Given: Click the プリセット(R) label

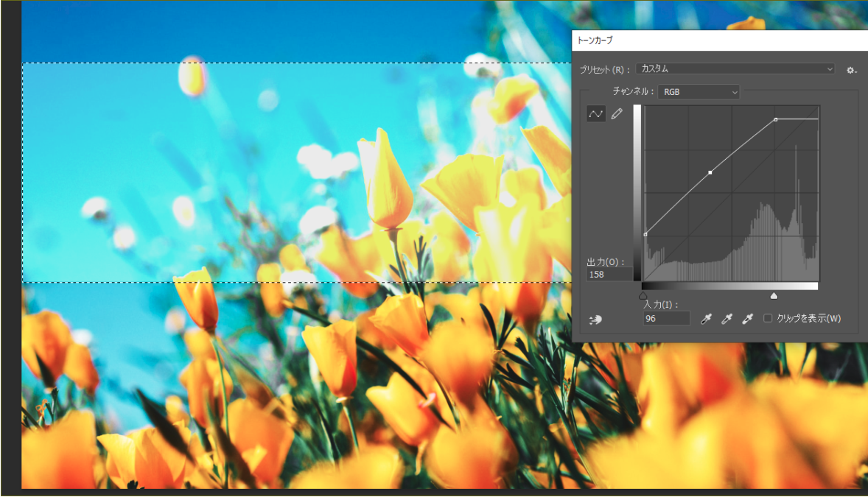Looking at the screenshot, I should click(x=604, y=70).
